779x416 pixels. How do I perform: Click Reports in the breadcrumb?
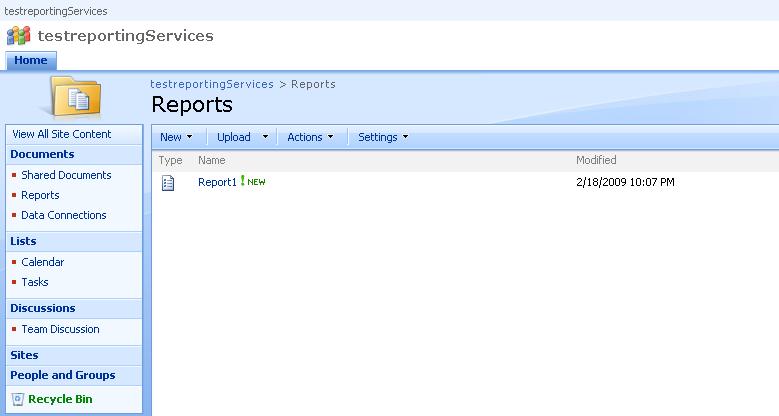313,84
